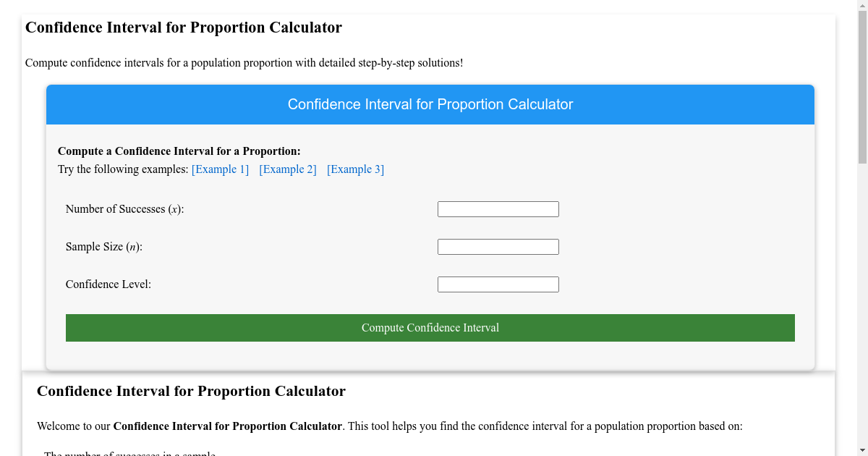Click the blue calculator title banner
The height and width of the screenshot is (456, 868).
(430, 104)
